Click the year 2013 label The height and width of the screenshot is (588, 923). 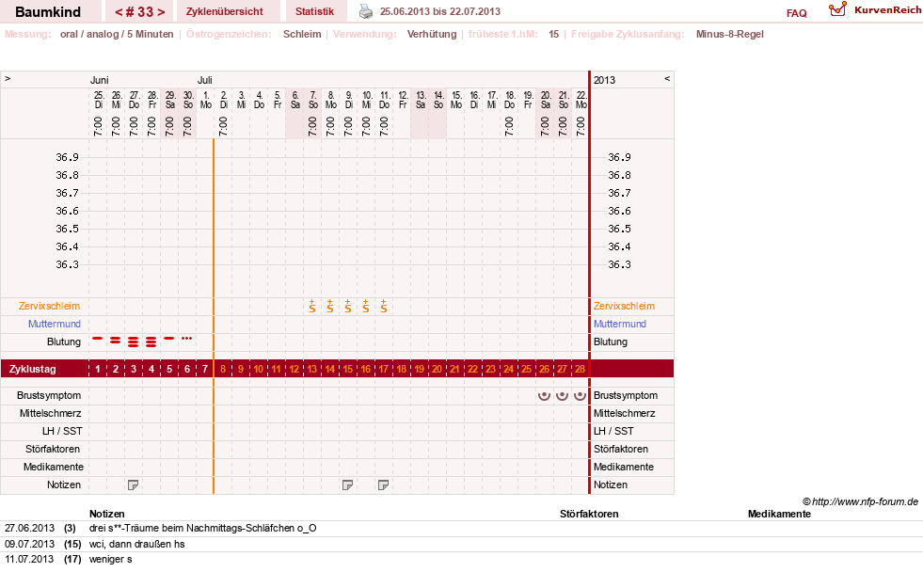(604, 80)
